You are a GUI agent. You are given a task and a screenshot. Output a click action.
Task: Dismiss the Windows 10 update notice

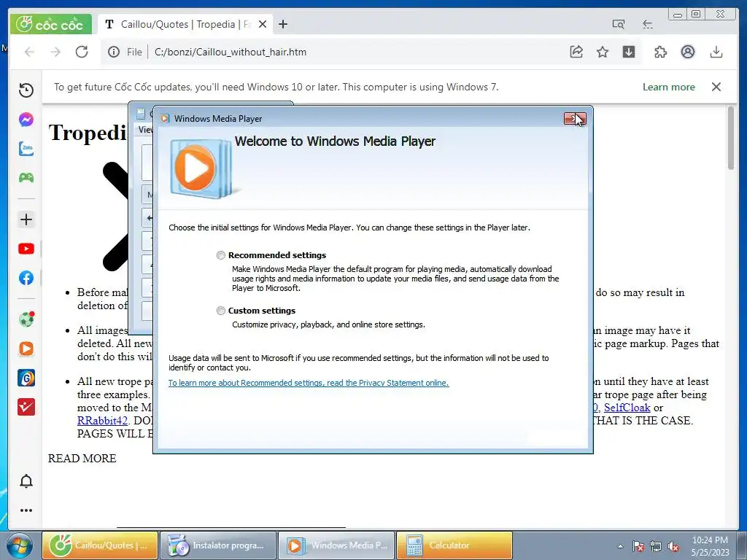[716, 87]
